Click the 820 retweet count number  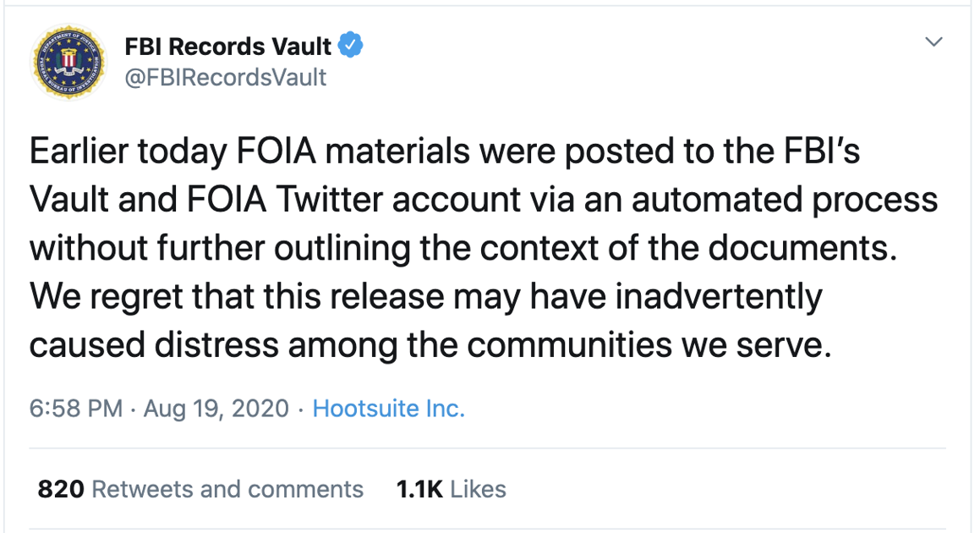(61, 489)
